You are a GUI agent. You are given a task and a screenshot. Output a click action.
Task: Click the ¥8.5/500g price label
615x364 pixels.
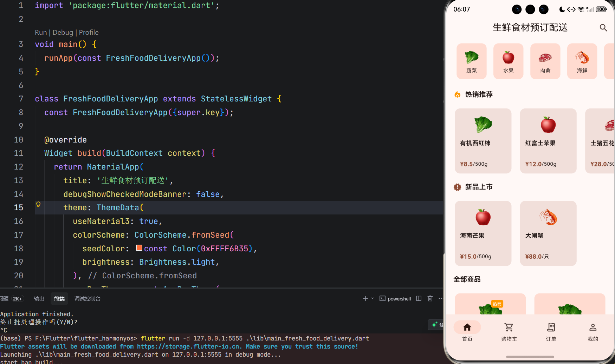coord(474,164)
